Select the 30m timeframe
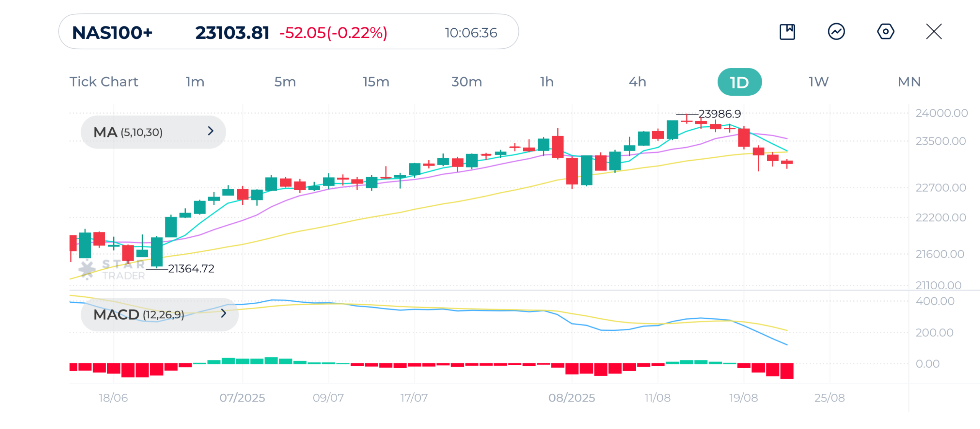This screenshot has width=980, height=429. [466, 82]
